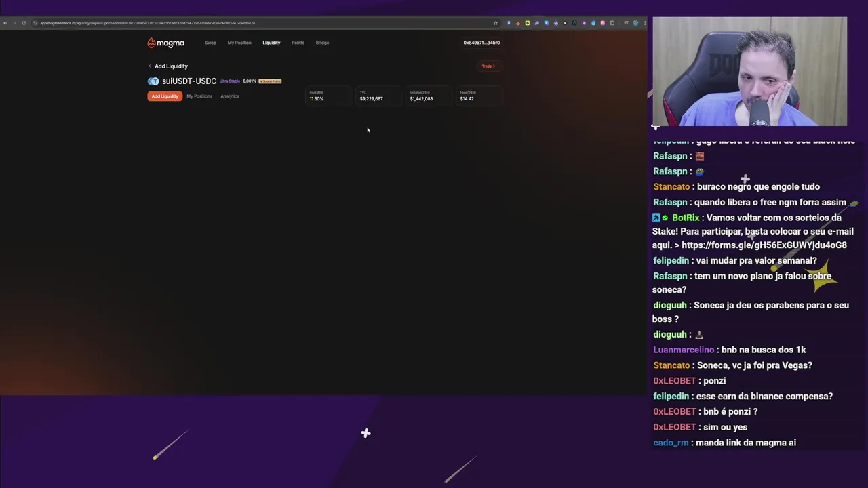Image resolution: width=868 pixels, height=488 pixels.
Task: Go forward in the browser
Action: coord(14,23)
